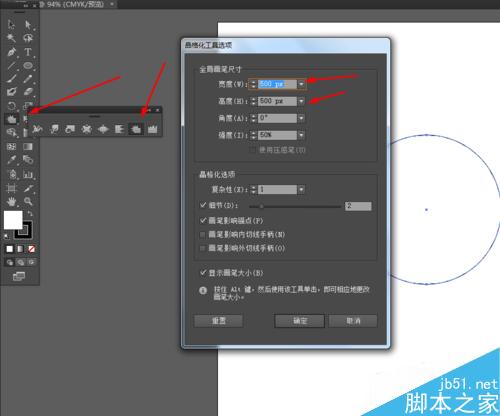
Task: Select the Rotate tool
Action: 11,106
